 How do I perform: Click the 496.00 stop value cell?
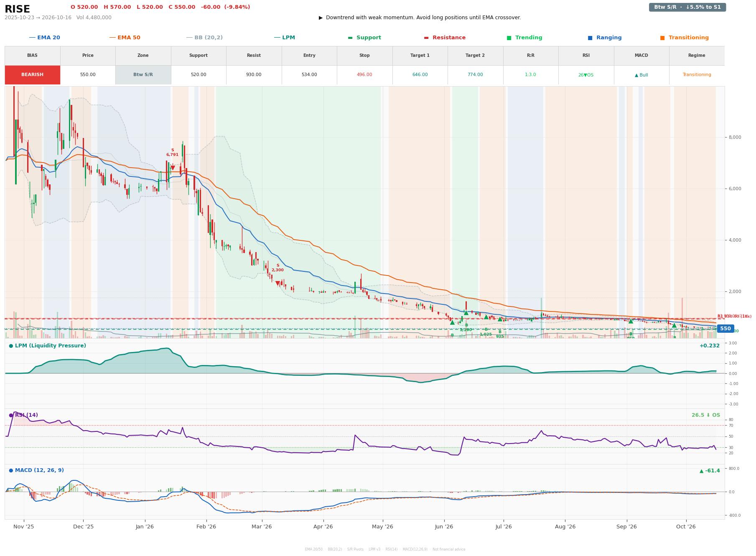tap(364, 75)
